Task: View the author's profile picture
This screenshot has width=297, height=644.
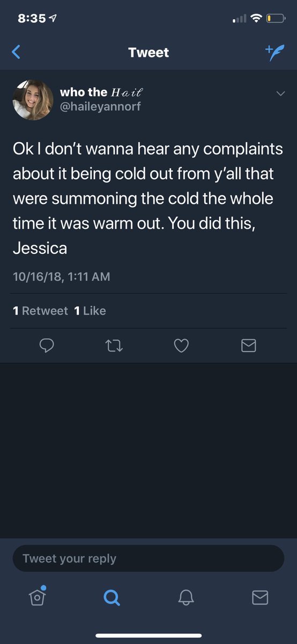Action: tap(33, 100)
